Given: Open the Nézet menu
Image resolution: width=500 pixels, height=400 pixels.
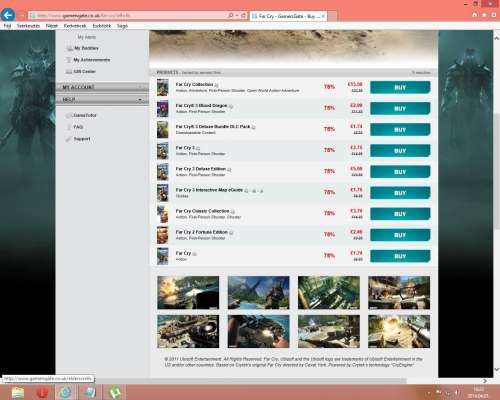Looking at the screenshot, I should pyautogui.click(x=52, y=26).
